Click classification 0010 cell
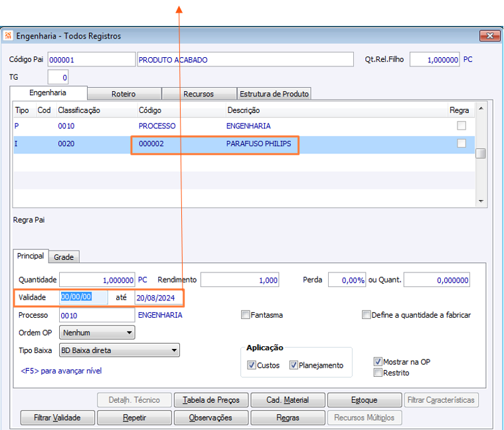Screen dimensions: 504x430 pyautogui.click(x=66, y=126)
